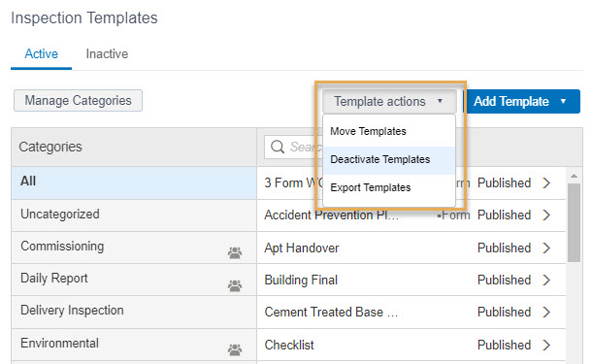
Task: Switch to the Inactive tab
Action: point(107,54)
